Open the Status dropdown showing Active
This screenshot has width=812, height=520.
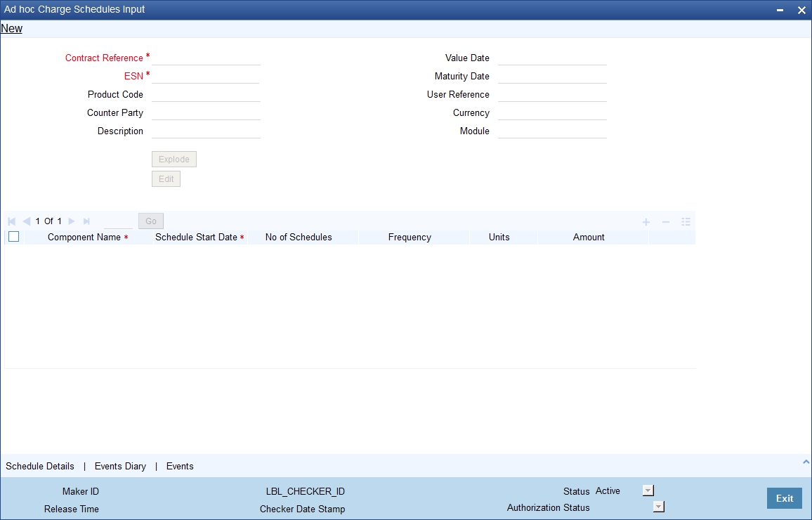tap(648, 490)
